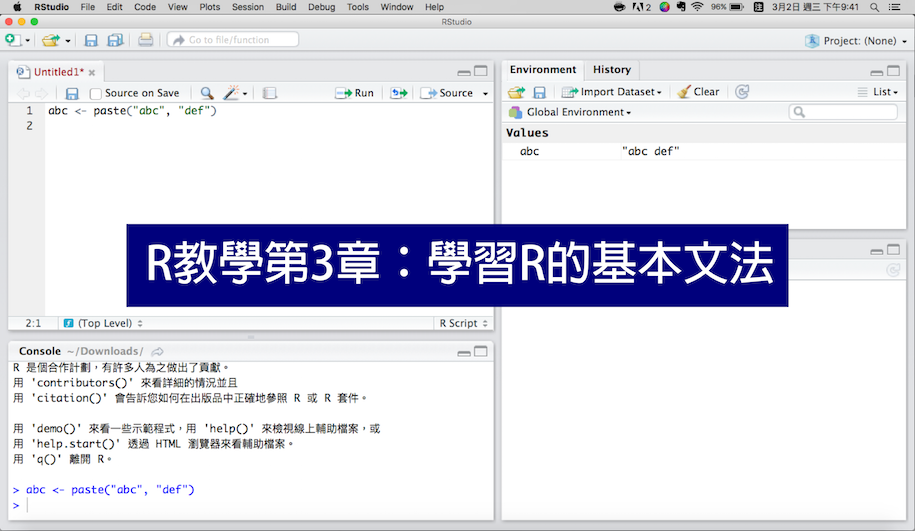Minimize the Console pane
Image resolution: width=915 pixels, height=531 pixels.
[x=464, y=352]
